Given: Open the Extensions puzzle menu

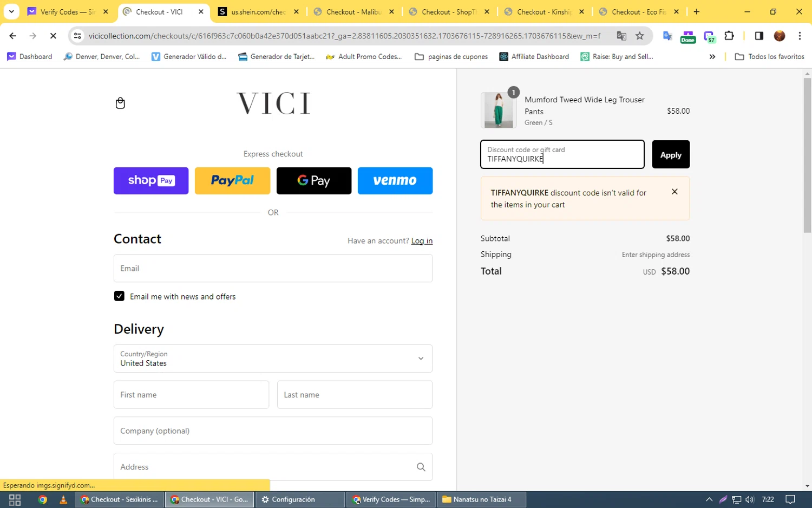Looking at the screenshot, I should [729, 36].
